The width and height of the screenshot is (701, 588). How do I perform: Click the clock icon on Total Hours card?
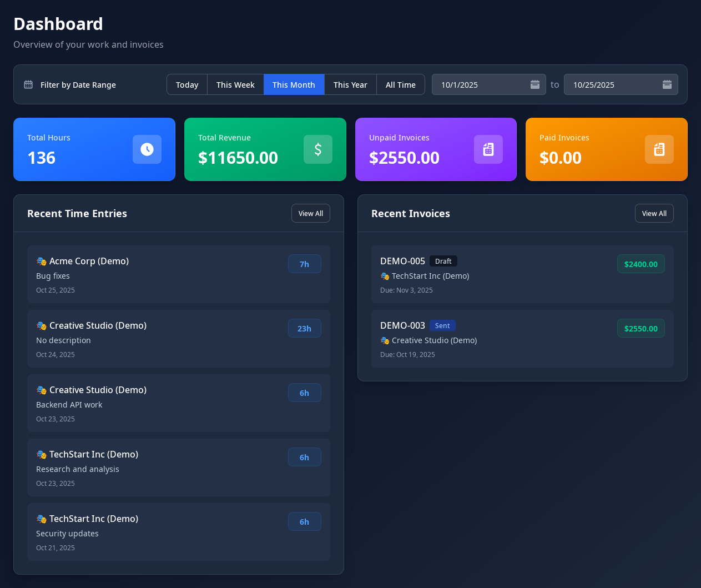[x=147, y=149]
